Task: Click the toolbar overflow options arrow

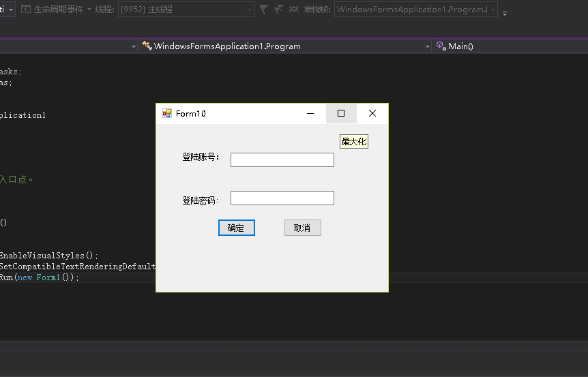Action: [x=505, y=14]
